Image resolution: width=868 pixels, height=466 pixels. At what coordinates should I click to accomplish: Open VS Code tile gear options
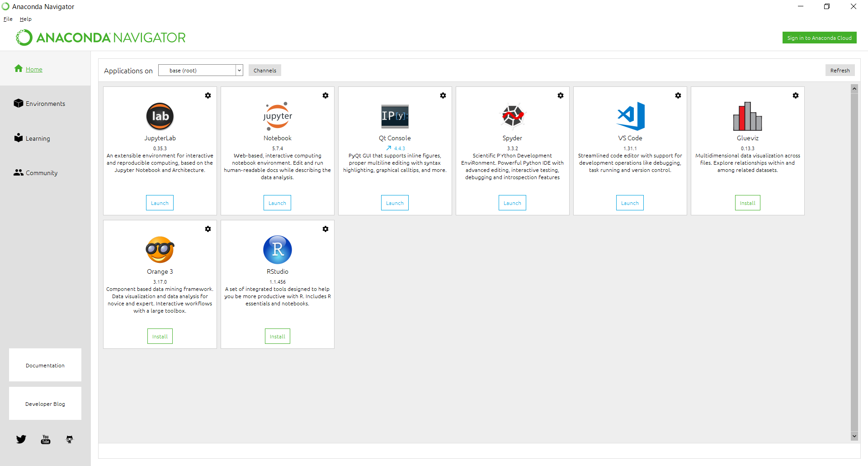click(x=678, y=95)
